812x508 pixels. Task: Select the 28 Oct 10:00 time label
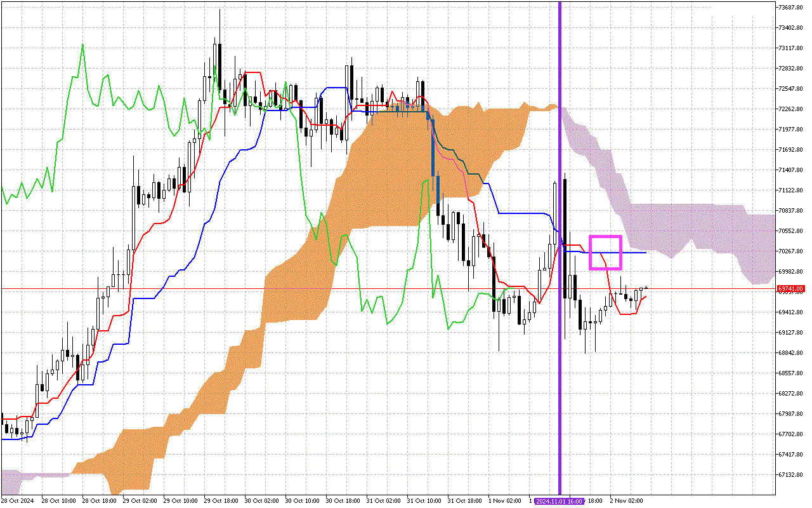(58, 501)
